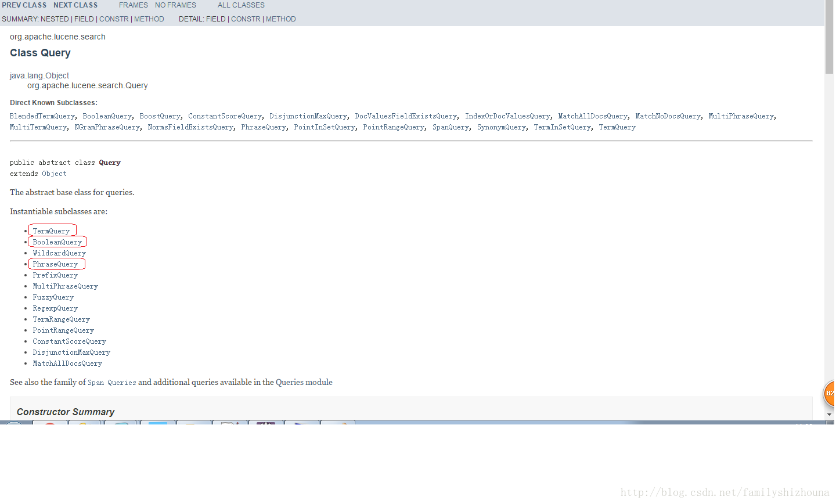Click the scrollbar down arrow

pos(829,415)
